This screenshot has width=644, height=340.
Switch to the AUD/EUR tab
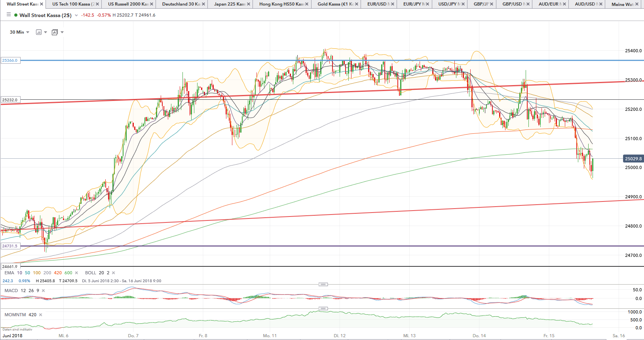tap(548, 4)
